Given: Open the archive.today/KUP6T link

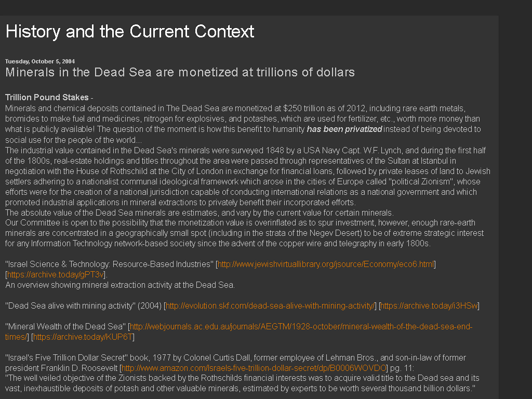Looking at the screenshot, I should 83,337.
